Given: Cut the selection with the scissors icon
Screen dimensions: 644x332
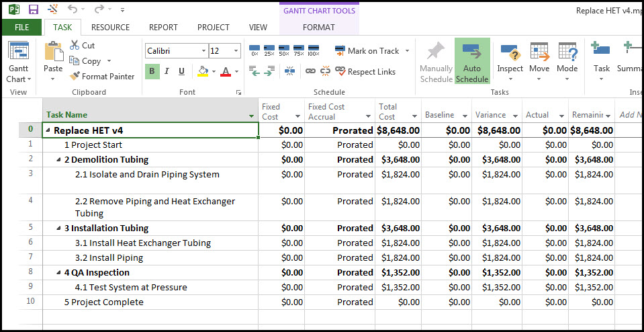Looking at the screenshot, I should click(75, 45).
